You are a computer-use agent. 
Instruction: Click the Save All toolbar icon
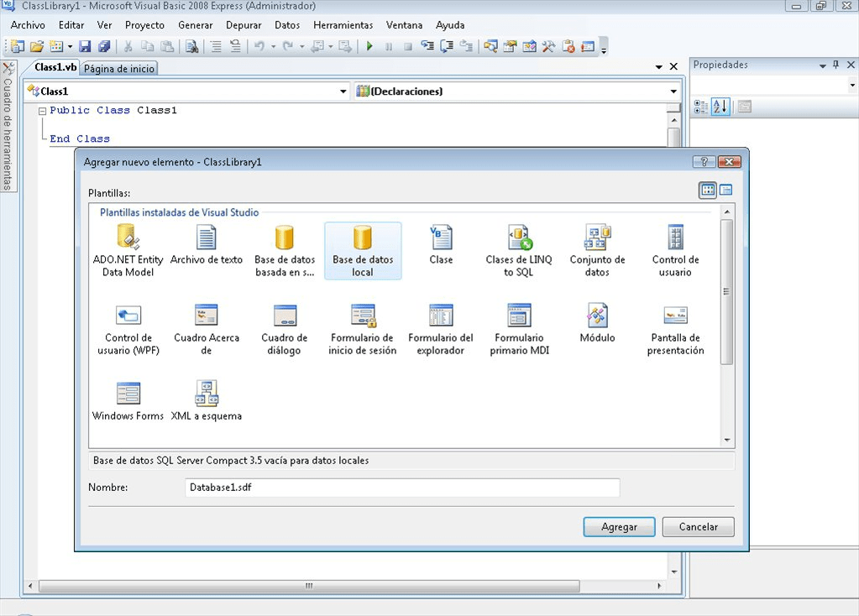click(104, 46)
